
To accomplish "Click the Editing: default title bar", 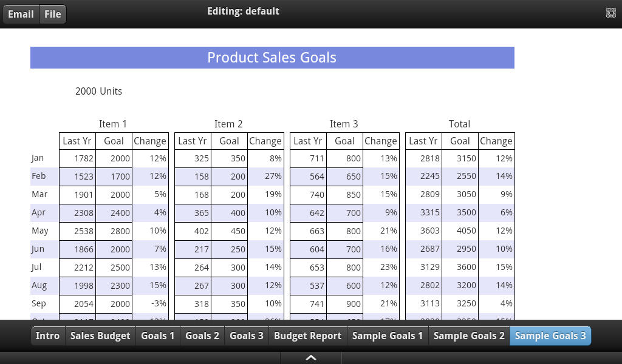I will point(243,11).
